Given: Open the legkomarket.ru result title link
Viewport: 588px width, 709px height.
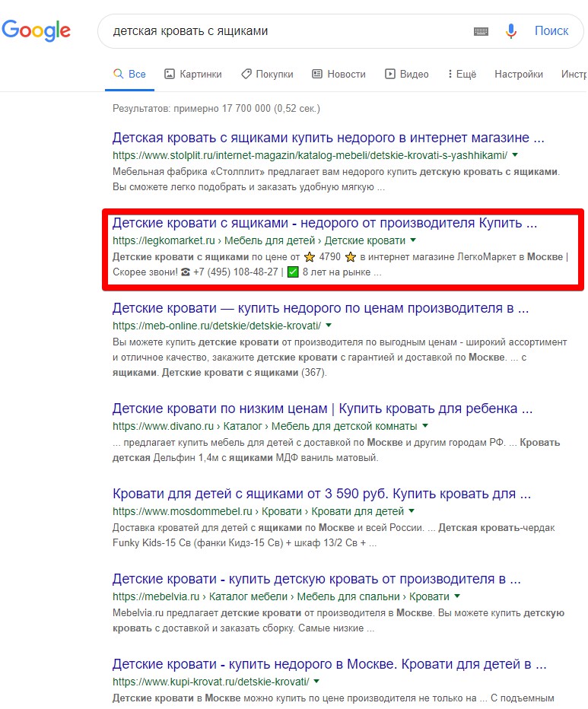Looking at the screenshot, I should [325, 223].
